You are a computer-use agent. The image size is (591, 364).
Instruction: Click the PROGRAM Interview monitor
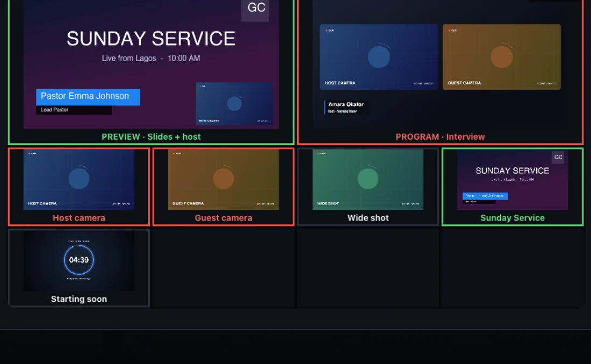(x=440, y=71)
